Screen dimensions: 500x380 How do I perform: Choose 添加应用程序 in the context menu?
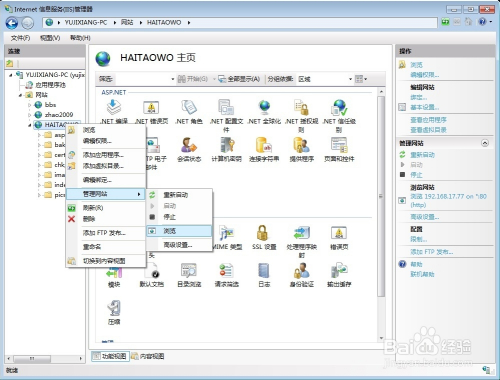pyautogui.click(x=106, y=155)
